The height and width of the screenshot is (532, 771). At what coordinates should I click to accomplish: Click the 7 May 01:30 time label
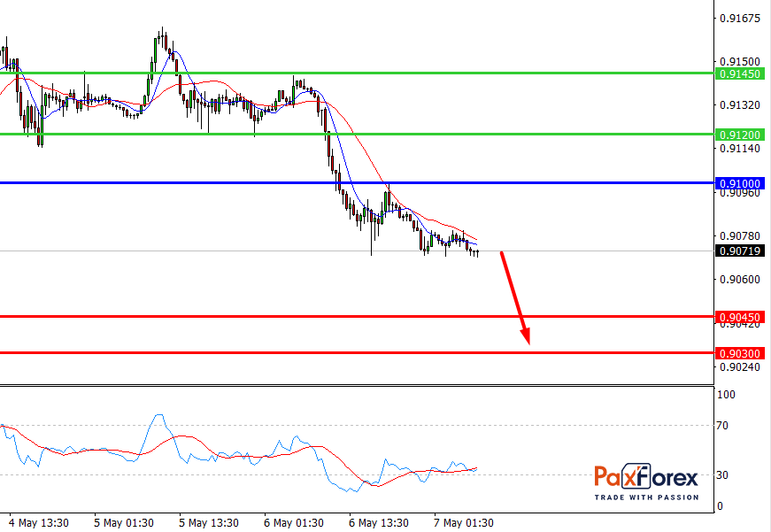click(464, 522)
